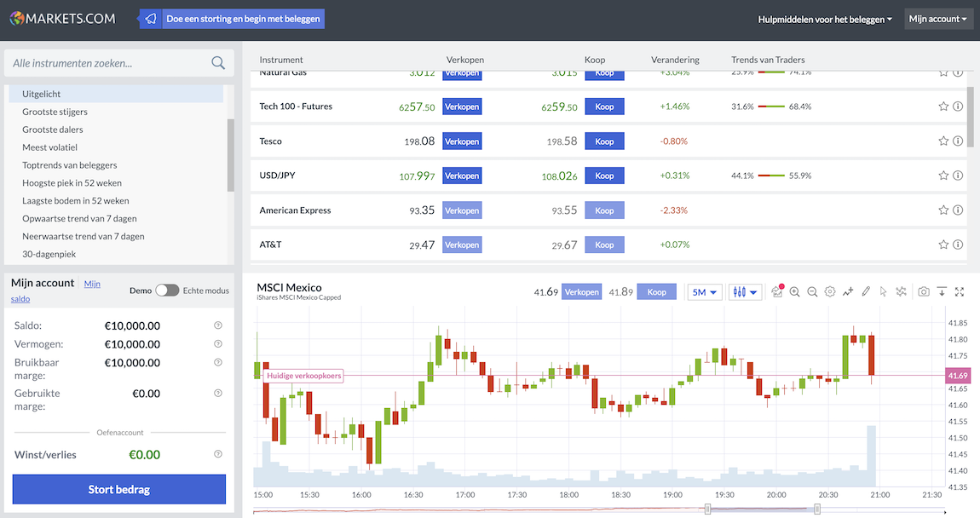
Task: Star the American Express row
Action: pyautogui.click(x=943, y=210)
